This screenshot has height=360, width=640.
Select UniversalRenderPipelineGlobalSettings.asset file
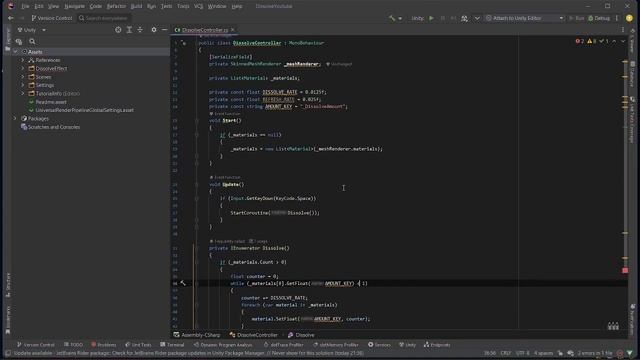[x=84, y=110]
